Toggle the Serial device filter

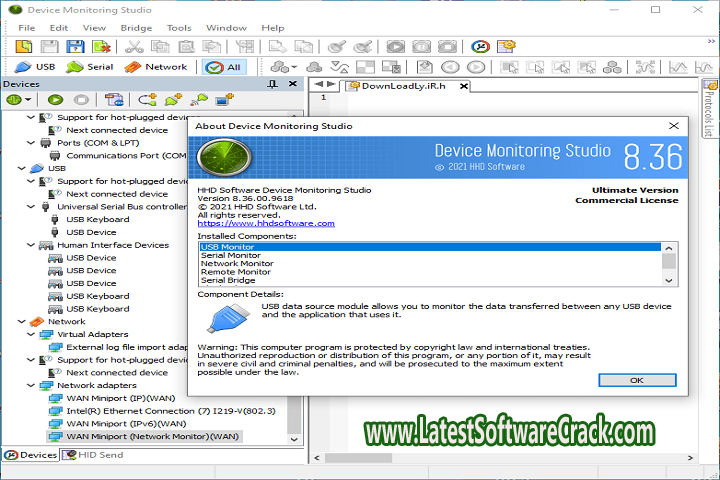[x=90, y=67]
